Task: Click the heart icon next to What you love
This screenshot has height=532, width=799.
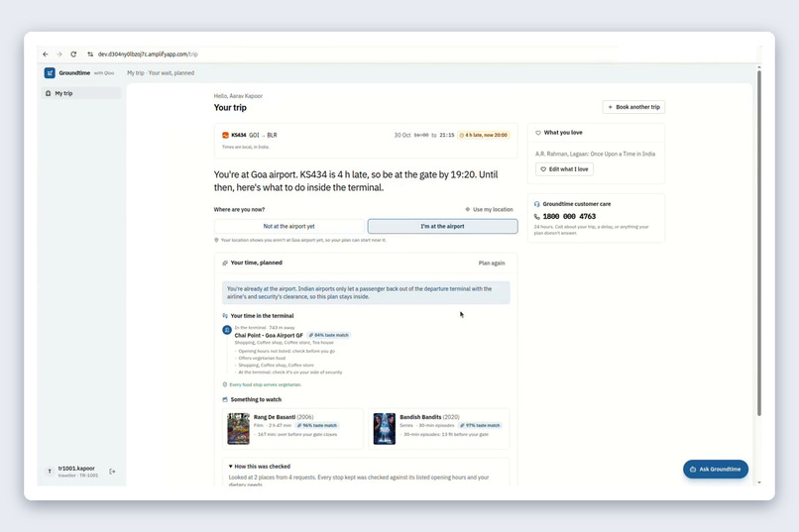Action: point(538,133)
